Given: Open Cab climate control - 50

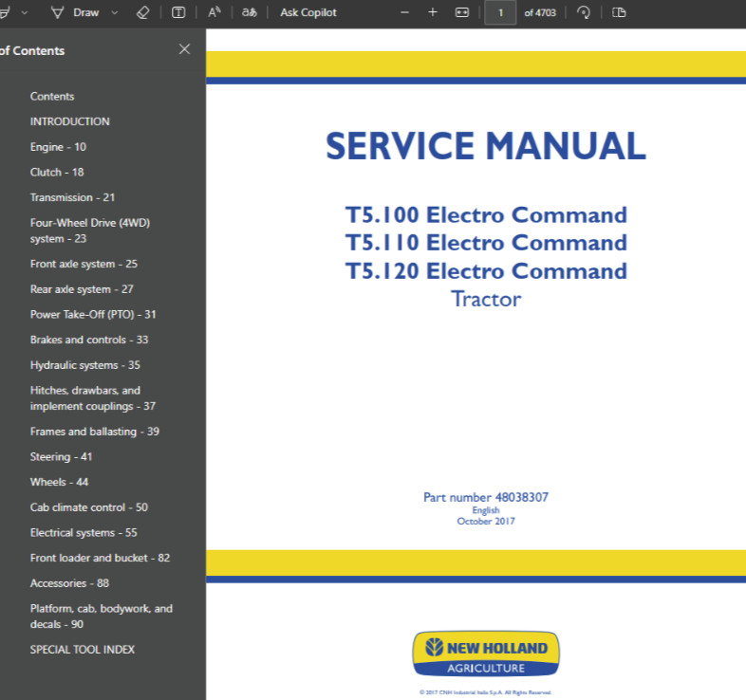Looking at the screenshot, I should [x=89, y=507].
